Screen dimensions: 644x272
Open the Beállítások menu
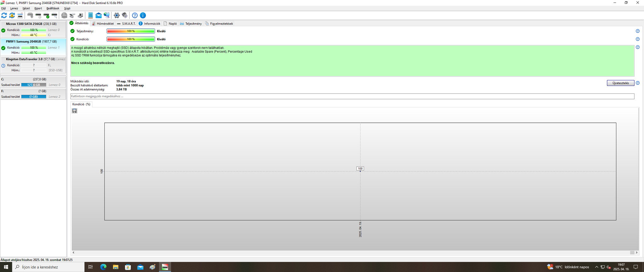(53, 8)
